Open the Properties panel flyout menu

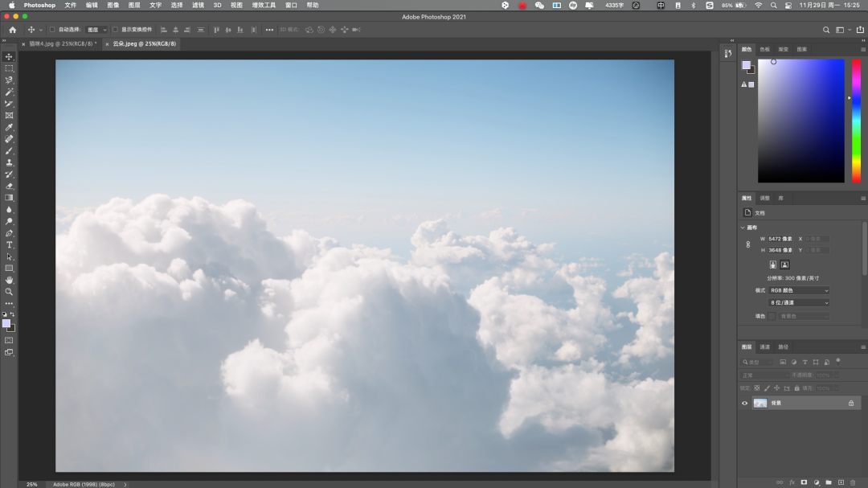863,199
